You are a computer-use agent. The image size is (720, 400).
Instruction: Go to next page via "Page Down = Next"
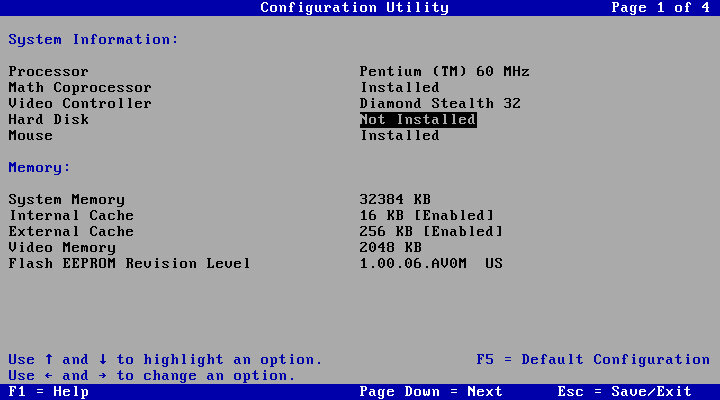pos(431,392)
